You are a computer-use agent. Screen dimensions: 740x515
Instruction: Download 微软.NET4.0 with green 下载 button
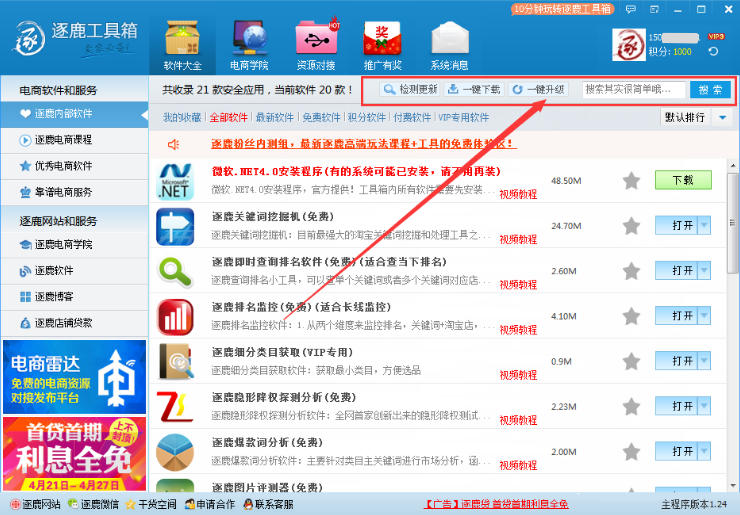(683, 180)
